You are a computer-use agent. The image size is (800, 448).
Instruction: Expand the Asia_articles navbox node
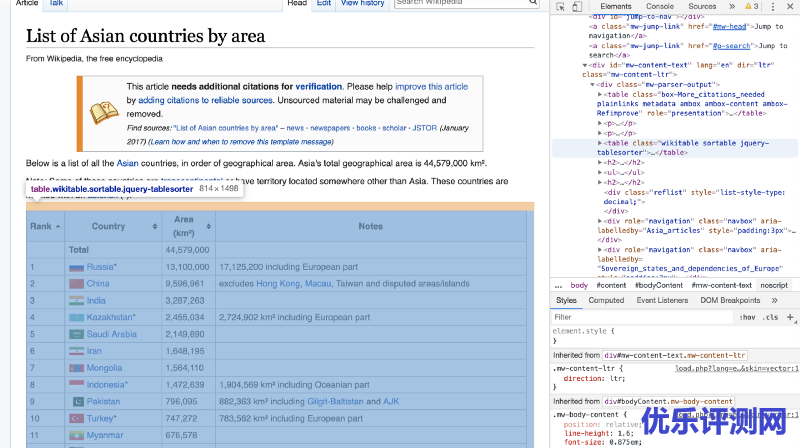(600, 221)
